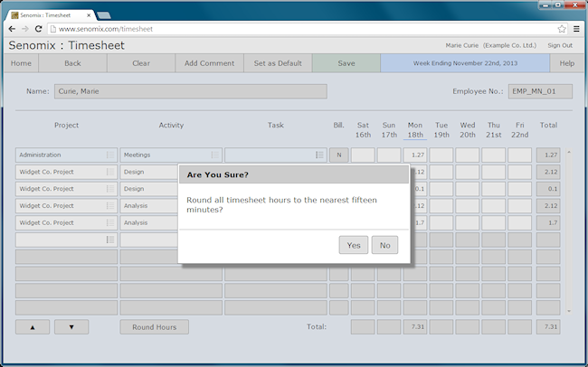Open project list icon in fourth Widget Co. row
588x367 pixels.
110,222
